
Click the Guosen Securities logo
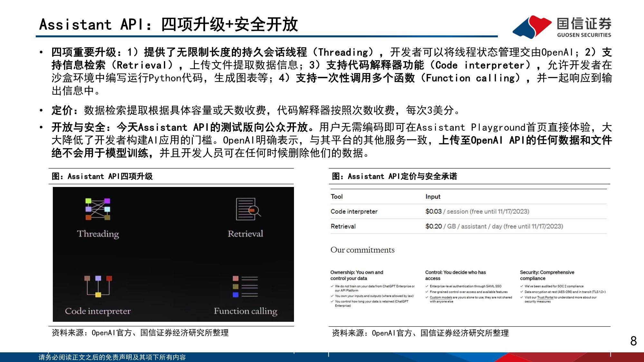[562, 27]
